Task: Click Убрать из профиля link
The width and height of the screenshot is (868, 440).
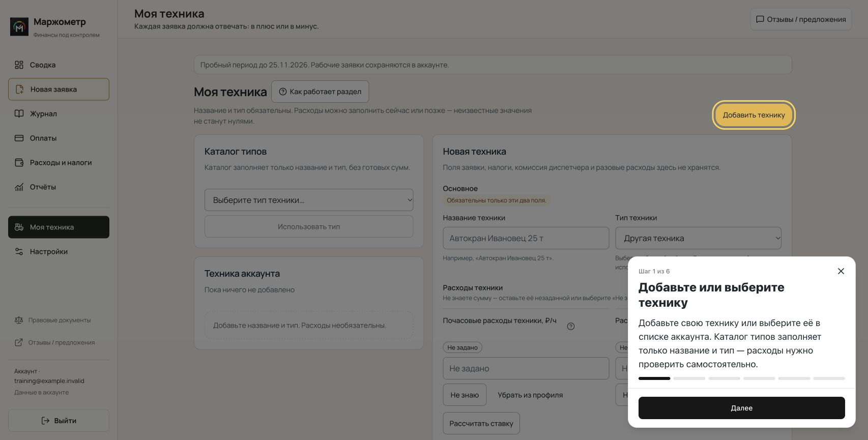Action: coord(530,395)
